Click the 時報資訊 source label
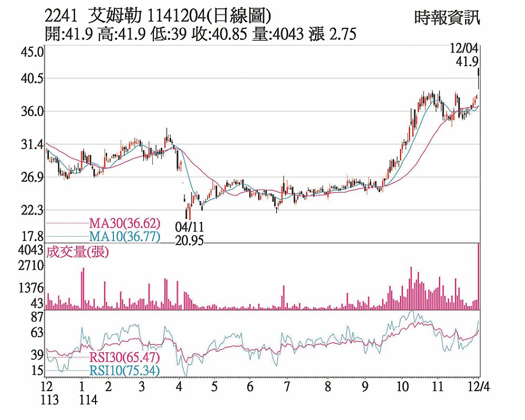525x420 pixels. (447, 18)
